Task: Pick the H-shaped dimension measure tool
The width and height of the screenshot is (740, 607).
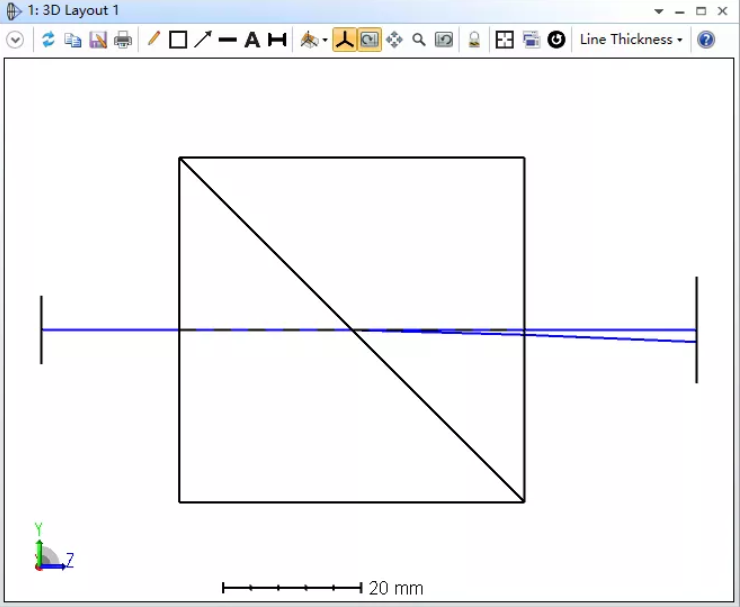Action: pos(277,40)
